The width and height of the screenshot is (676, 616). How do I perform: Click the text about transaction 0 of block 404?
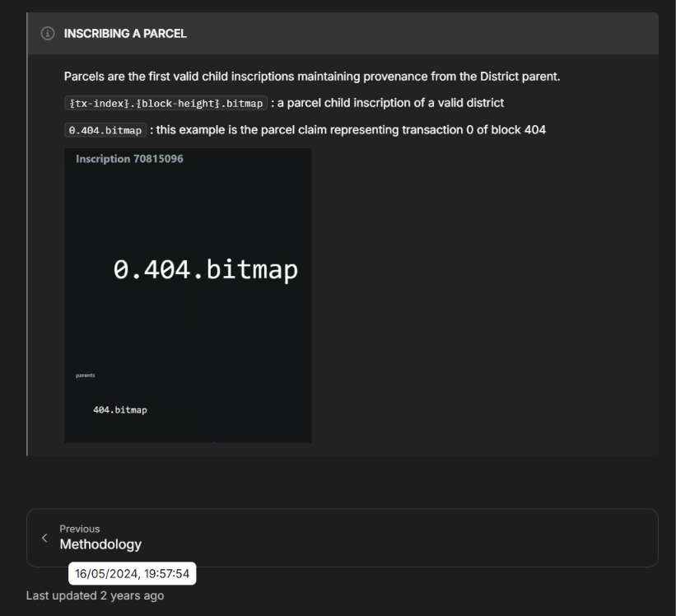click(351, 130)
